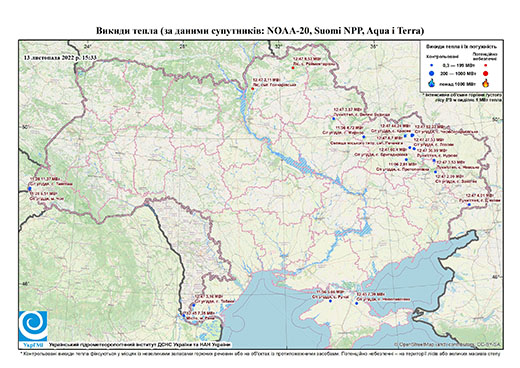Select the blue marker labeled 12:47 3.53 МВт

(x=434, y=161)
